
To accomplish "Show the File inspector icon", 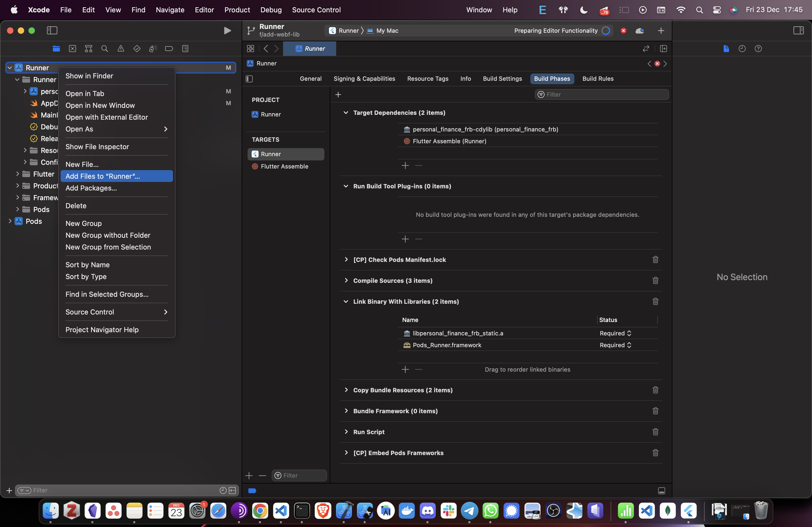I will pyautogui.click(x=726, y=49).
